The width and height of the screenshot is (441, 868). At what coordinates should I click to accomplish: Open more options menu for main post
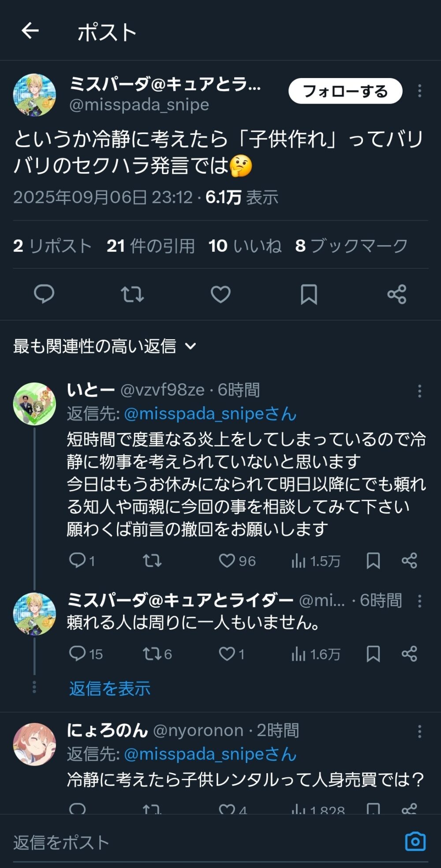(x=419, y=91)
